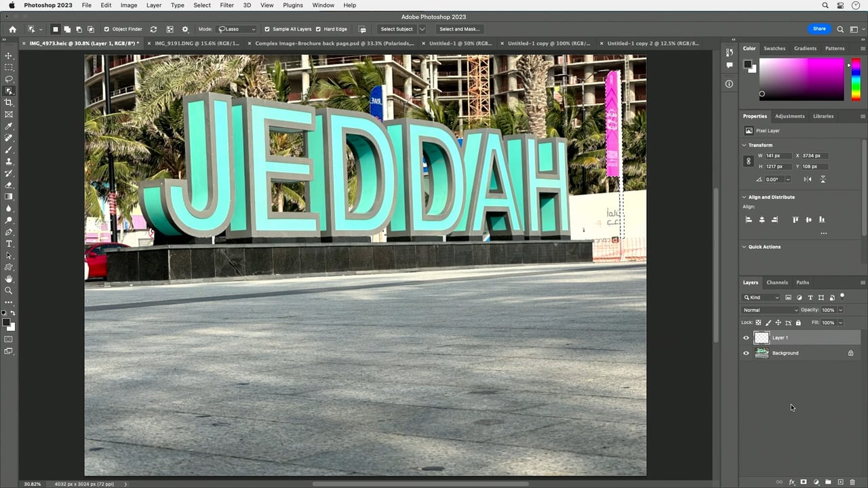Select the Gradient tool
868x488 pixels.
click(9, 197)
